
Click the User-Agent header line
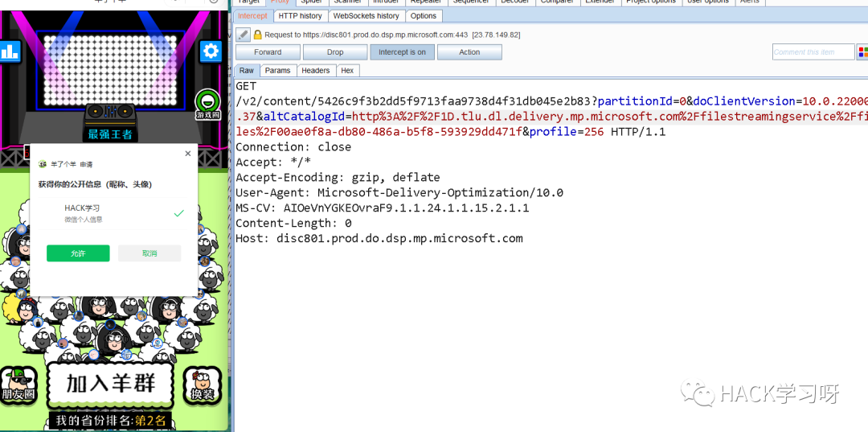399,193
